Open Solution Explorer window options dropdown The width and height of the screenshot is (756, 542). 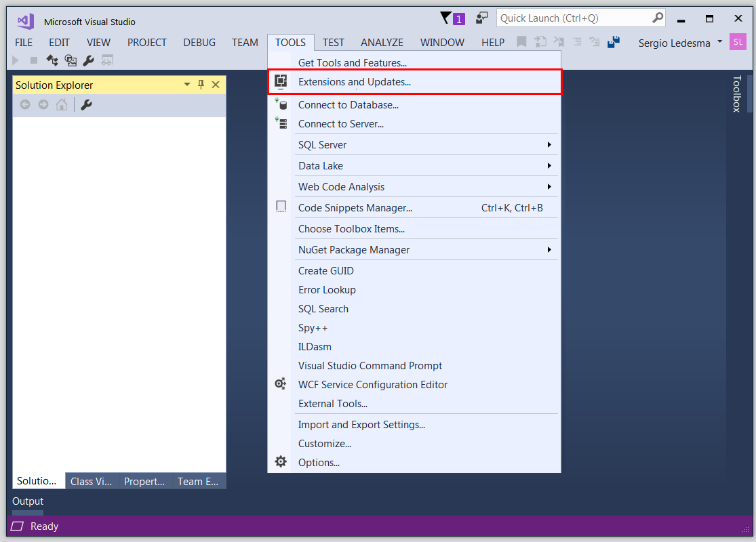pos(187,85)
